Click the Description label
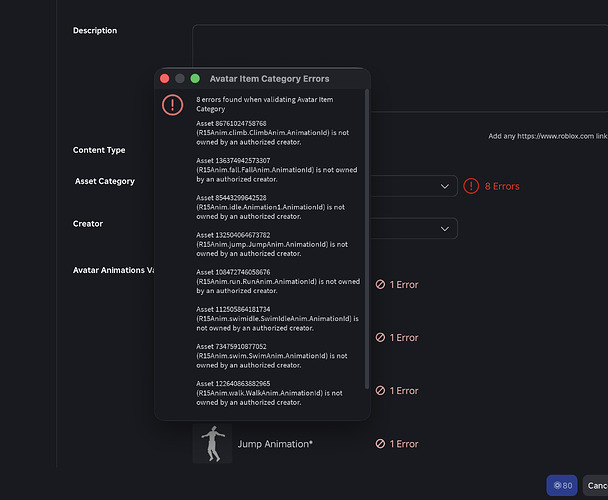Image resolution: width=608 pixels, height=500 pixels. 95,31
